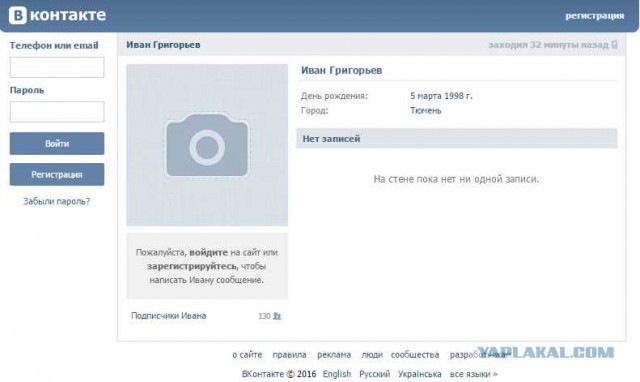The width and height of the screenshot is (640, 382).
Task: Open the сообщества footer link
Action: point(415,355)
